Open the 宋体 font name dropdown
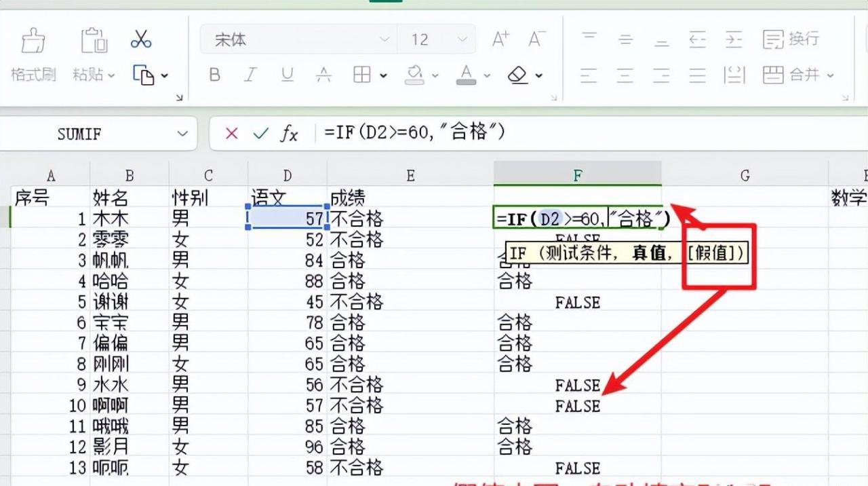Screen dimensions: 868x486 pos(384,39)
